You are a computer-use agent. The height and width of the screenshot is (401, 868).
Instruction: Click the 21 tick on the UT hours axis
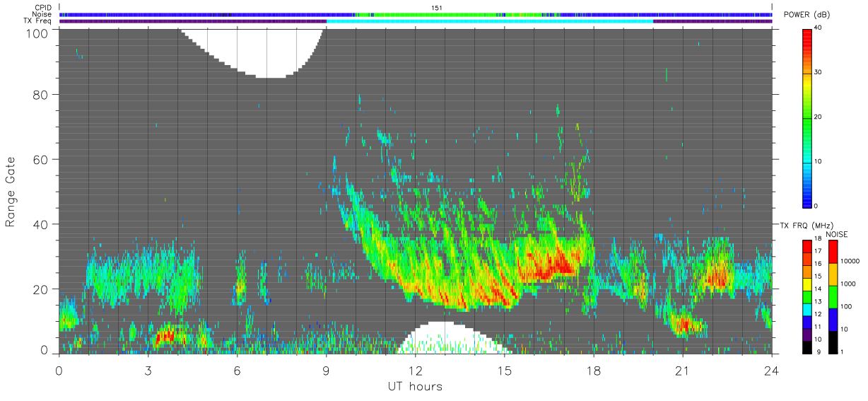682,370
